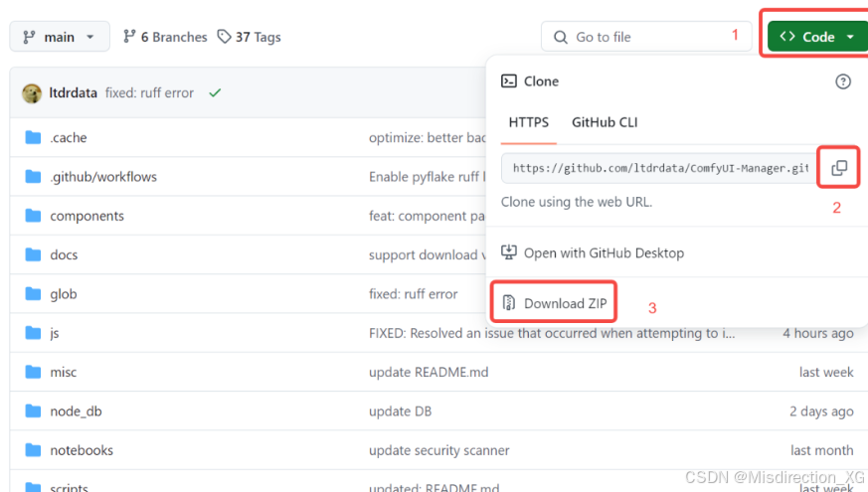This screenshot has width=868, height=492.
Task: Open the green Code dropdown button
Action: 817,37
